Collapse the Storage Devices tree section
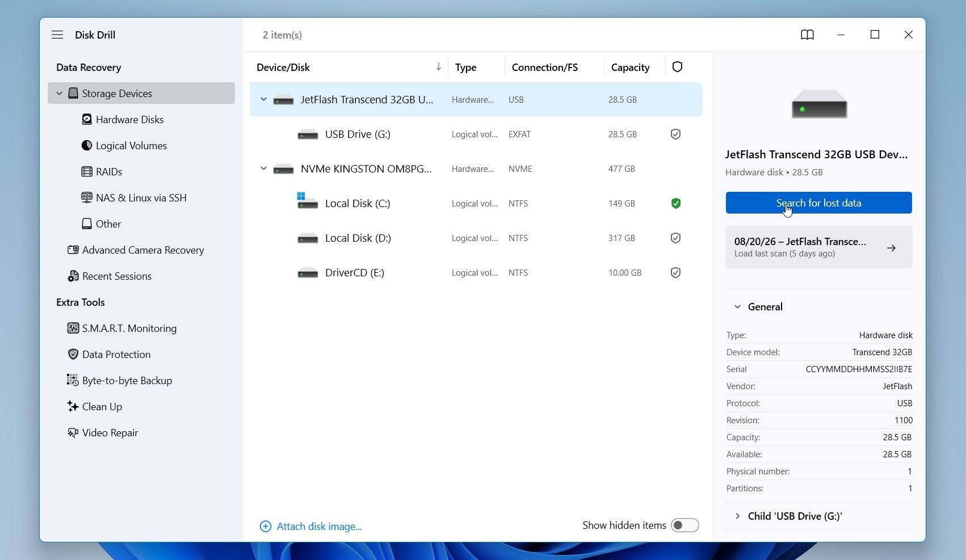Screen dimensions: 966x560 tap(59, 93)
